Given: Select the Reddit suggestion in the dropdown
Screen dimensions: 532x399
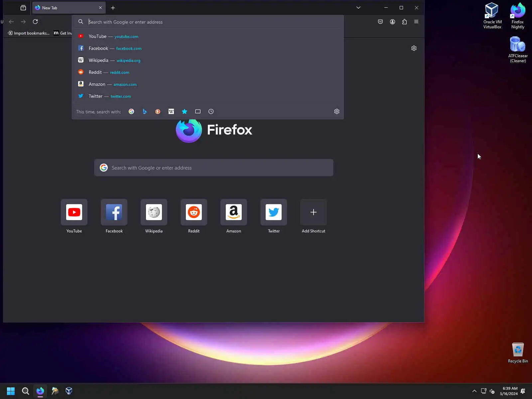Looking at the screenshot, I should 208,72.
